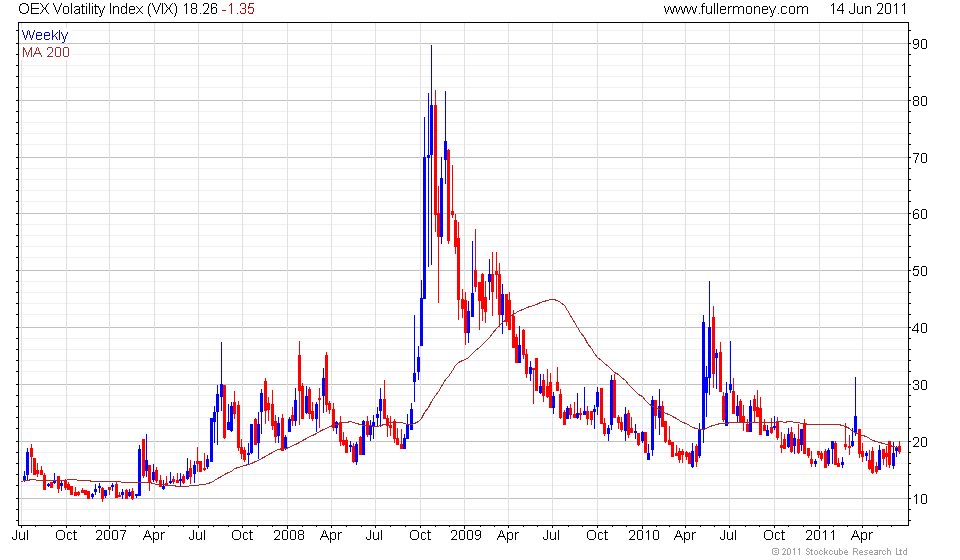Click the MA 200 line's peak near 45

[553, 299]
